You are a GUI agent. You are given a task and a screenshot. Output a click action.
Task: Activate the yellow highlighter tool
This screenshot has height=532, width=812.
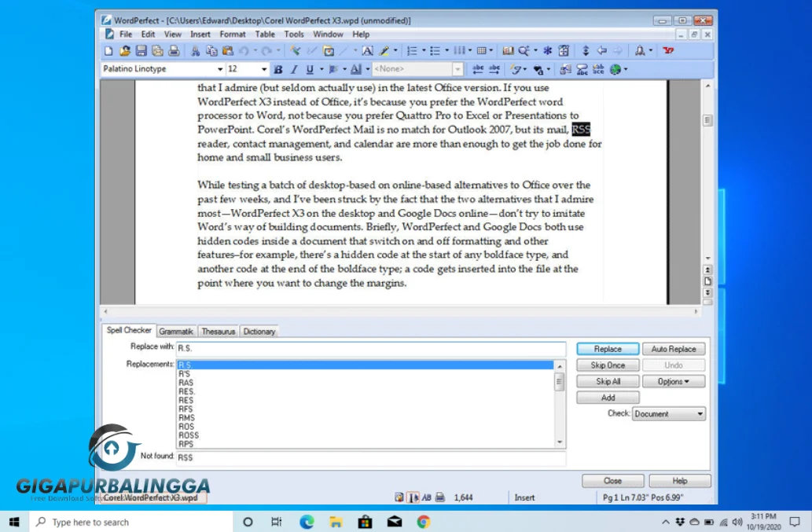tap(384, 51)
